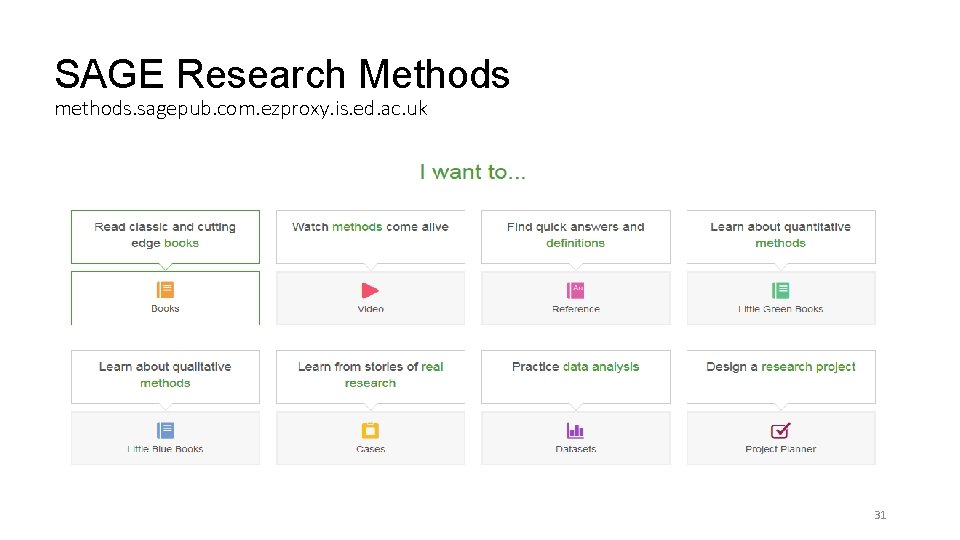Viewport: 960px width, 540px height.
Task: Open 'Learn from stories of real research' card
Action: coord(370,377)
